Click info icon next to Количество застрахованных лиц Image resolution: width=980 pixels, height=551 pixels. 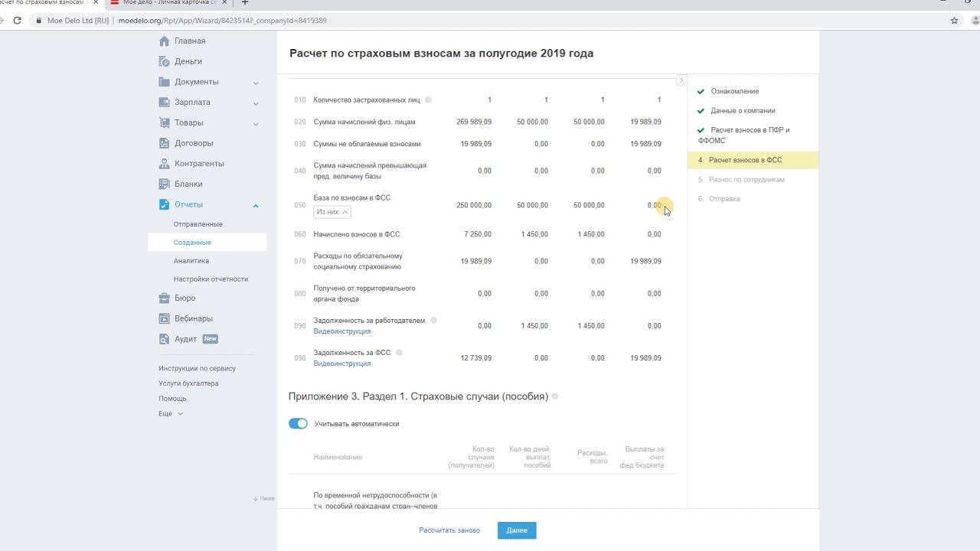pyautogui.click(x=428, y=99)
